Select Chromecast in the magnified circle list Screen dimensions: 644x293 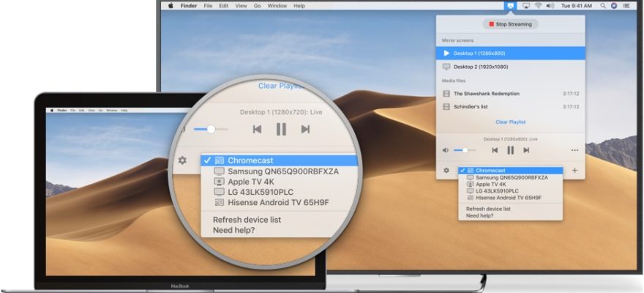pos(280,160)
